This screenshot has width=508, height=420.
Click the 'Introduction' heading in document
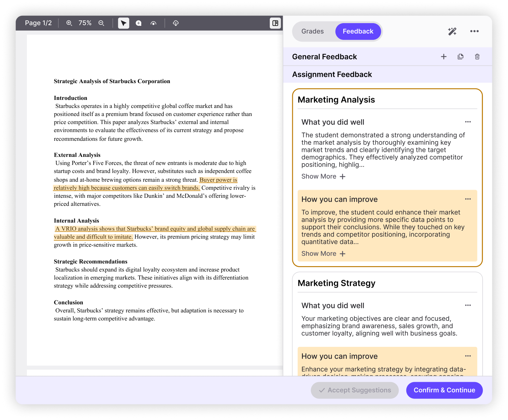click(70, 98)
